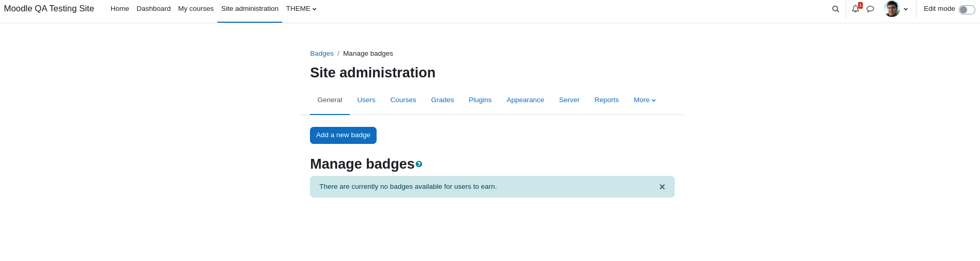The image size is (980, 261).
Task: Switch to the Users tab
Action: (366, 100)
